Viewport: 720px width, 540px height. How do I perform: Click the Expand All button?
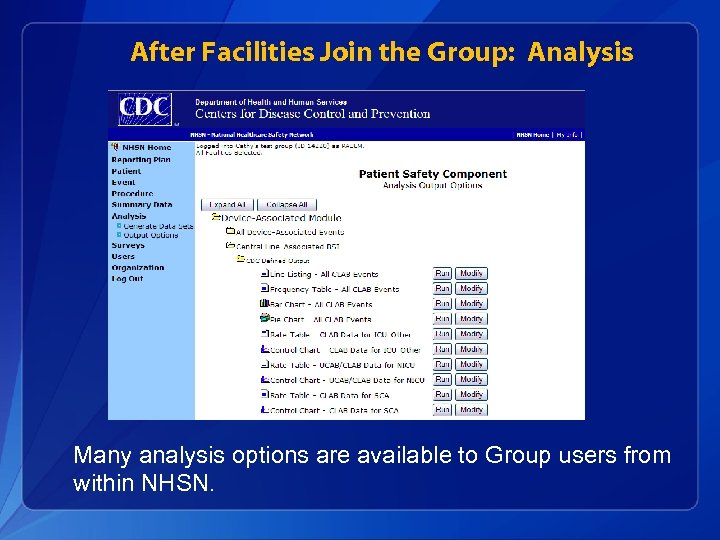pos(227,204)
